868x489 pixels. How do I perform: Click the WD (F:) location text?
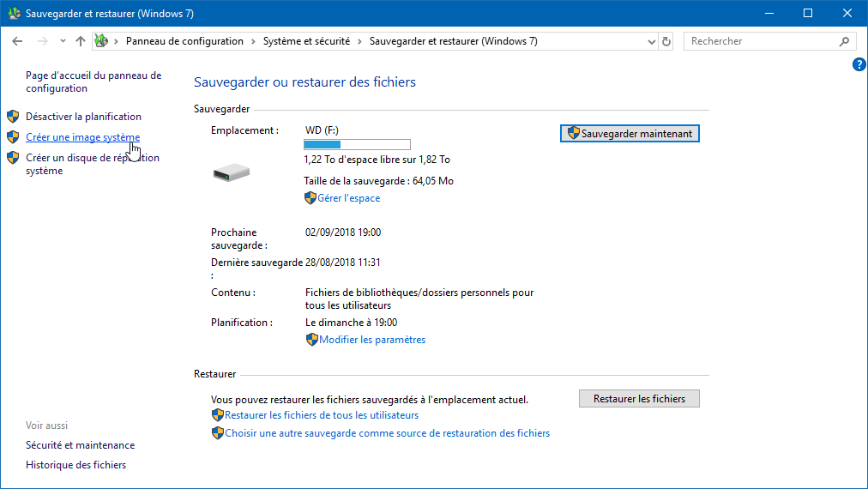[x=322, y=130]
